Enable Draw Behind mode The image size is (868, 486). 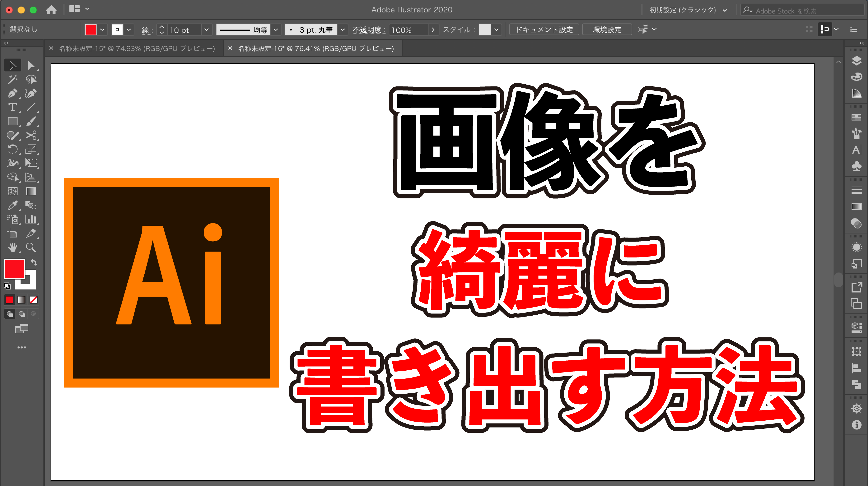coord(21,314)
